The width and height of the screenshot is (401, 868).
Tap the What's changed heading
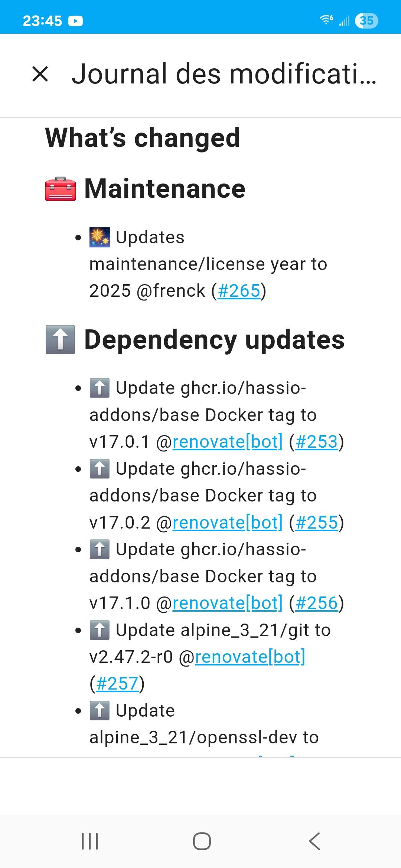coord(143,137)
